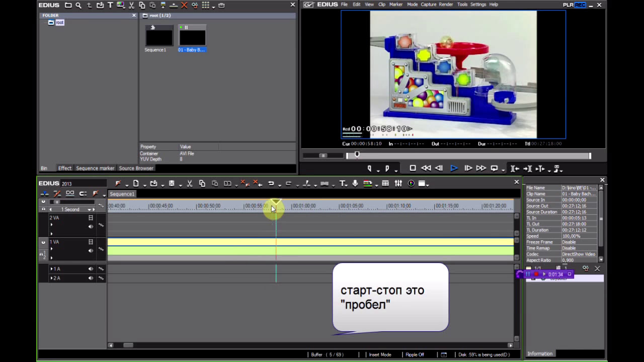Switch to the Effect tab
This screenshot has width=644, height=362.
click(65, 168)
